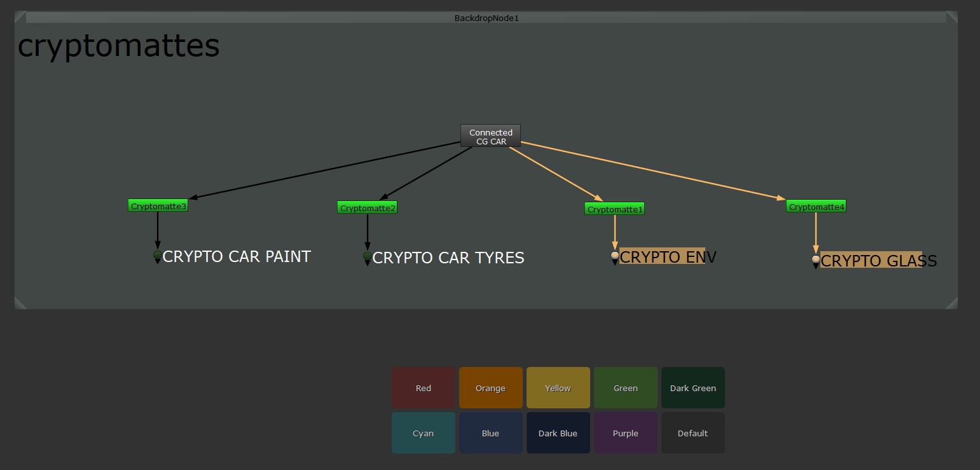Select the Cryptomatte3 node
Image resolution: width=980 pixels, height=470 pixels.
click(158, 205)
